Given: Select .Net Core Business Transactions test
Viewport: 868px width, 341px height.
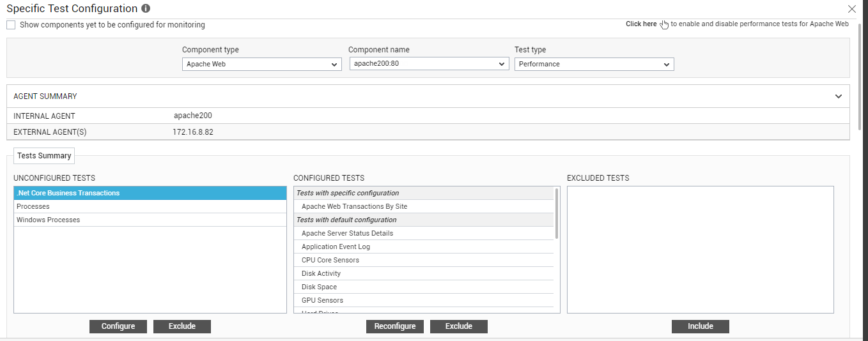Looking at the screenshot, I should click(x=150, y=193).
